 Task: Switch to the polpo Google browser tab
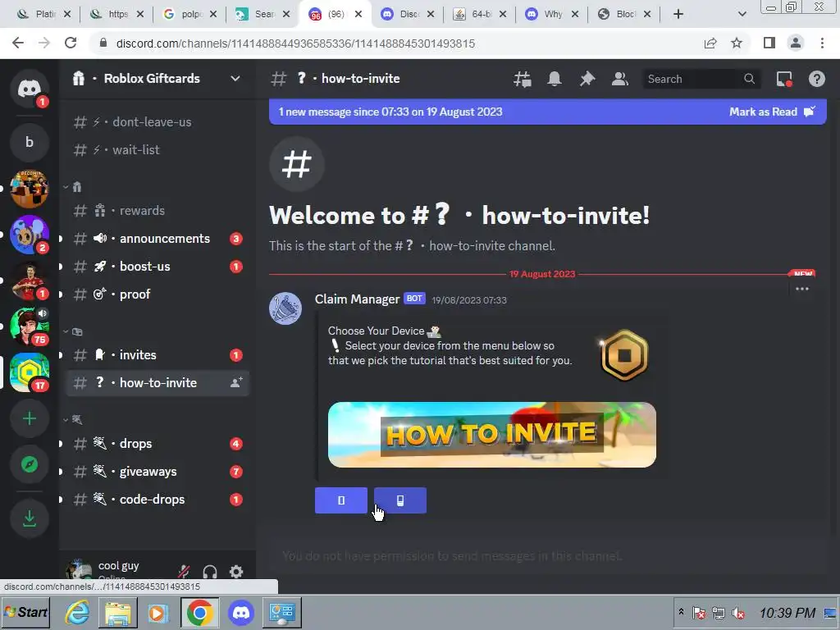point(189,15)
